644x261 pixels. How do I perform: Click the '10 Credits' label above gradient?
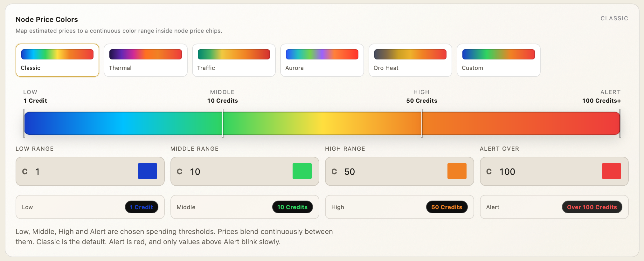click(x=223, y=100)
